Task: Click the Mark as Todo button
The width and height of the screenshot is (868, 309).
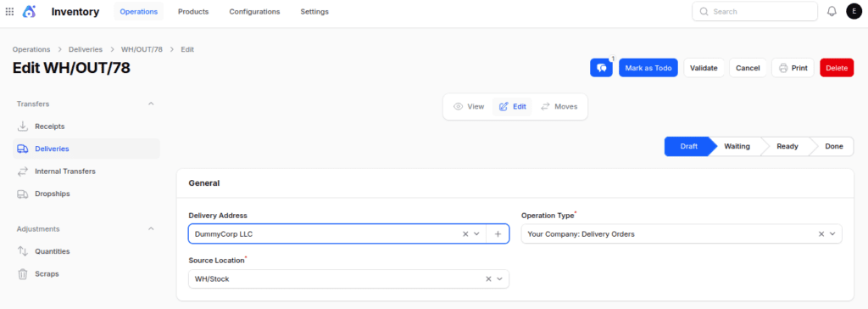Action: 648,68
